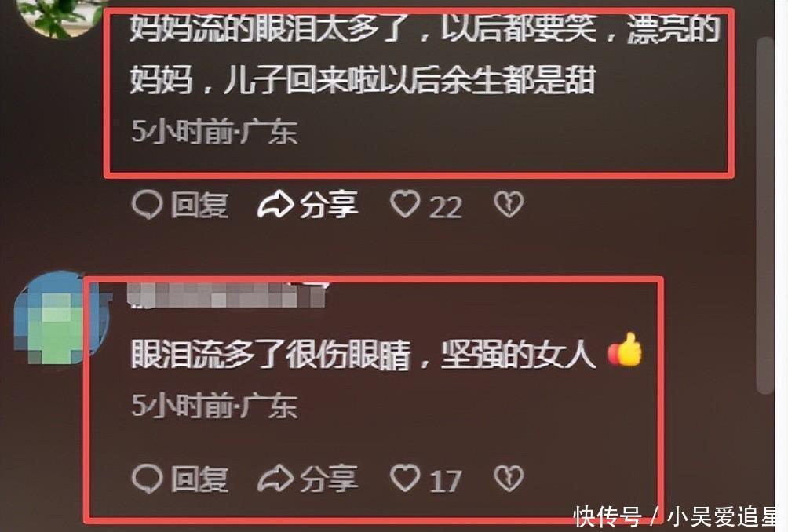Click the comment text 儿子回来啦以后余生都是甜
Screen dimensions: 788x532
click(409, 80)
